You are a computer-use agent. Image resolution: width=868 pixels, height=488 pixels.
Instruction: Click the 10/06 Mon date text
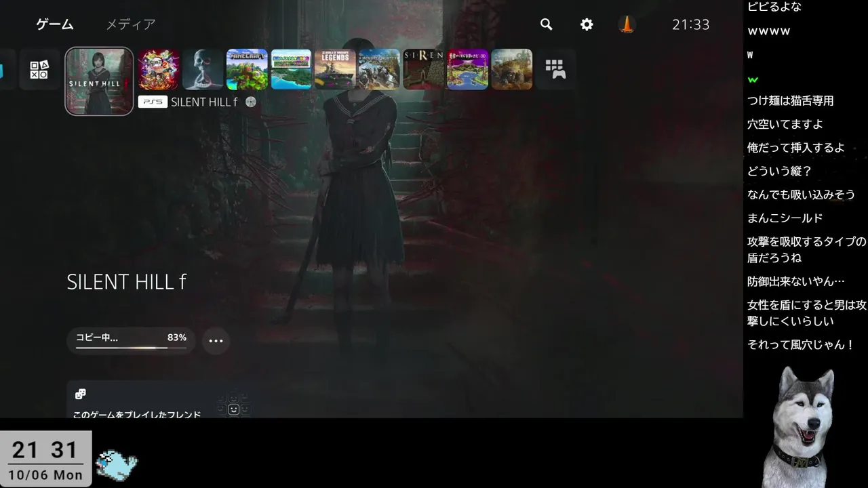(x=45, y=474)
